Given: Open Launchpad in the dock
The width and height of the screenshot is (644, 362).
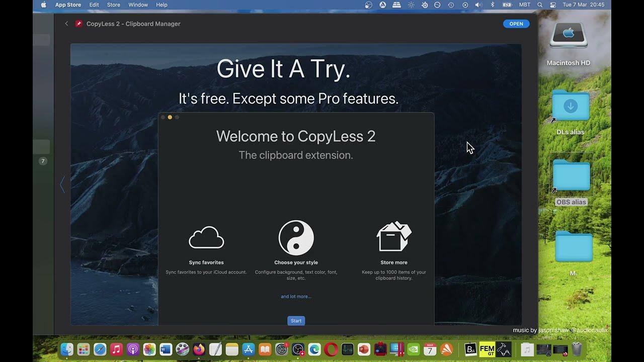Looking at the screenshot, I should click(84, 349).
